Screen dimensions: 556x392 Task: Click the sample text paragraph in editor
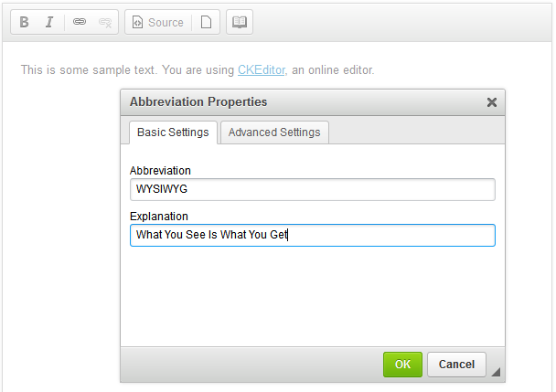point(128,69)
